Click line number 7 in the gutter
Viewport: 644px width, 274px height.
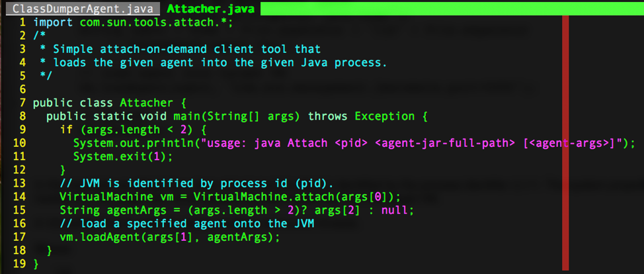[x=22, y=103]
